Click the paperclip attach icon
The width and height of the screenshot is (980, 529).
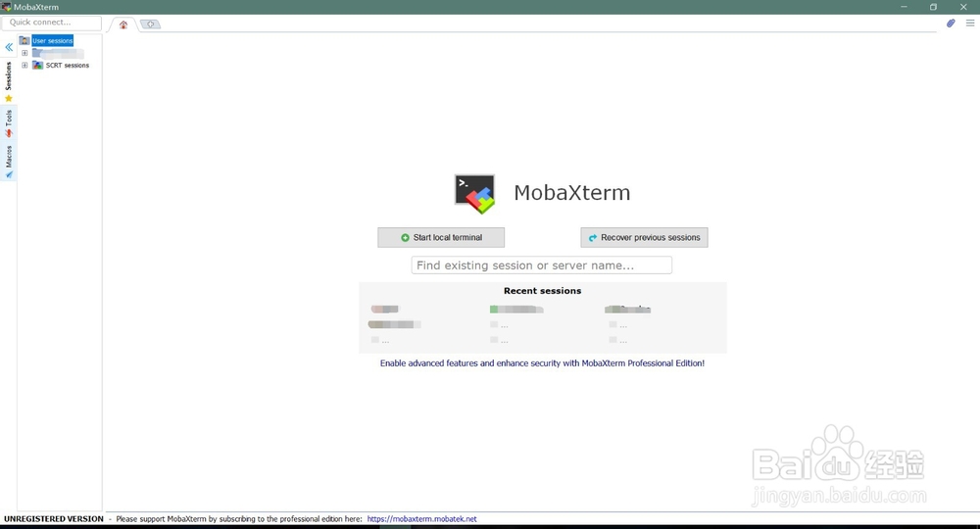(x=951, y=24)
